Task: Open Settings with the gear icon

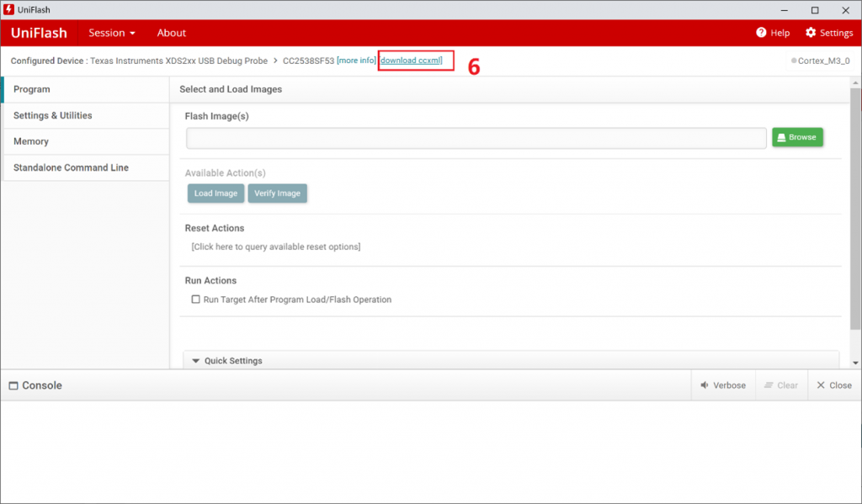Action: (811, 33)
